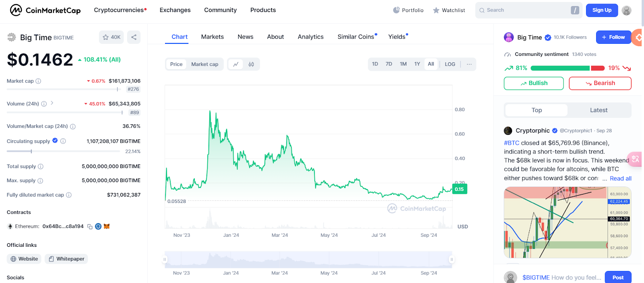
Task: Click the shield icon next to contract
Action: pyautogui.click(x=98, y=226)
